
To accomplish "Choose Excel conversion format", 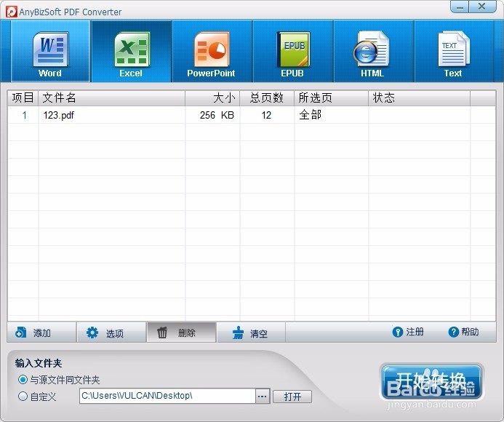I will point(131,52).
